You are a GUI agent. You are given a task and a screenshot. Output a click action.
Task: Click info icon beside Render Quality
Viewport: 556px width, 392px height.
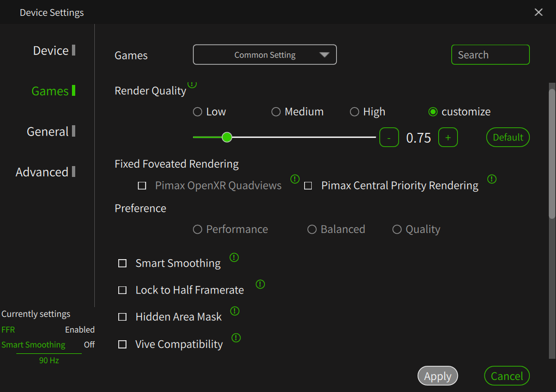192,84
